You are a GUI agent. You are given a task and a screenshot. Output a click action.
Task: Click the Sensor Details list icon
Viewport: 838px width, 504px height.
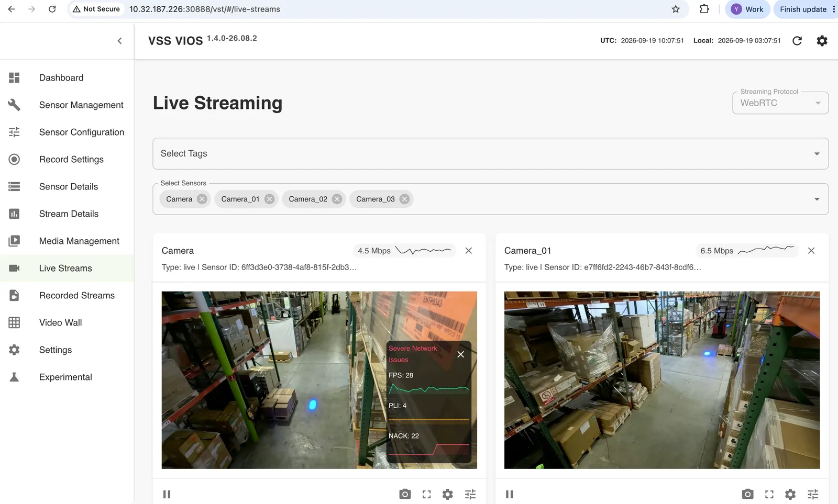coord(14,186)
